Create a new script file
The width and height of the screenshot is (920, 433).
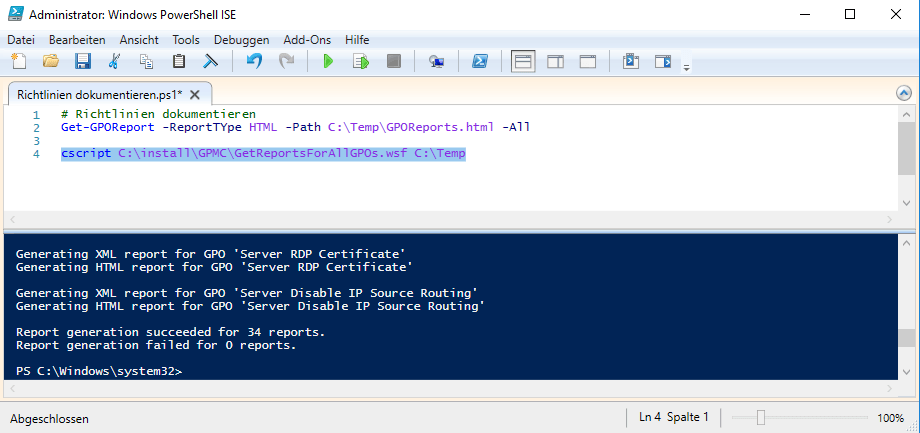pos(18,62)
